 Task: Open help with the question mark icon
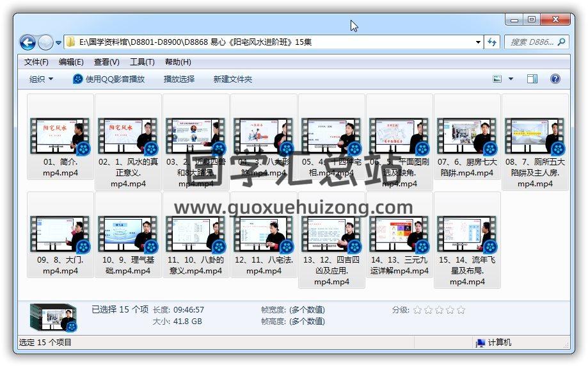pos(555,79)
